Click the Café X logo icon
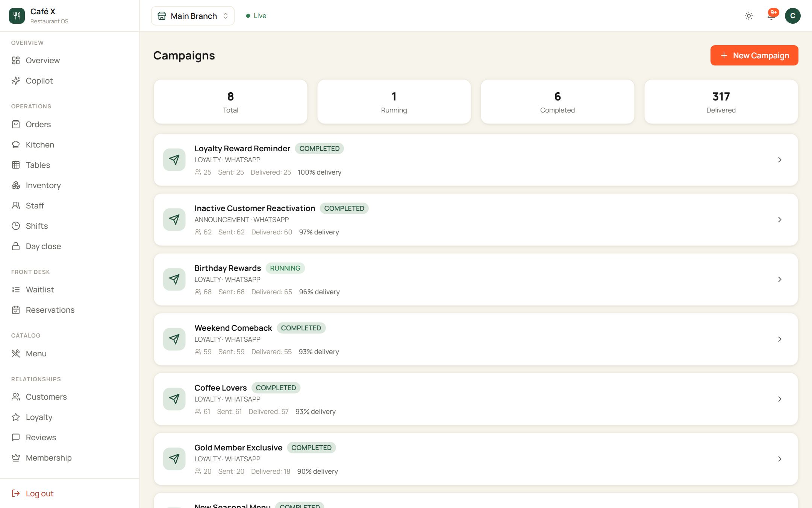Screen dimensions: 812x508 click(x=17, y=16)
